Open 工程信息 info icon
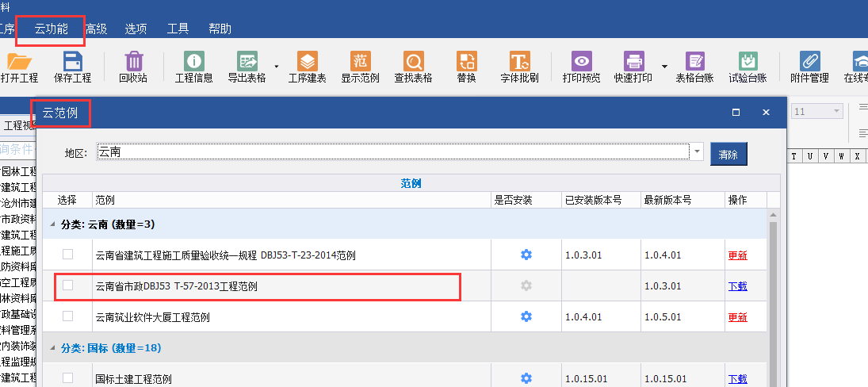 pyautogui.click(x=193, y=61)
